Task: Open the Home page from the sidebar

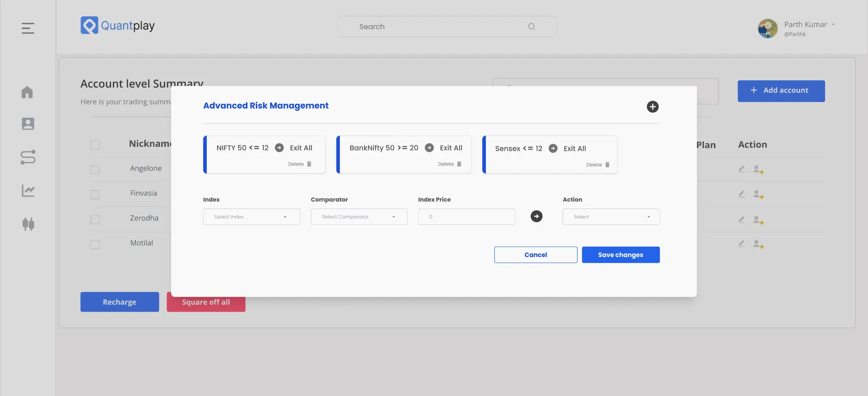Action: pos(27,92)
